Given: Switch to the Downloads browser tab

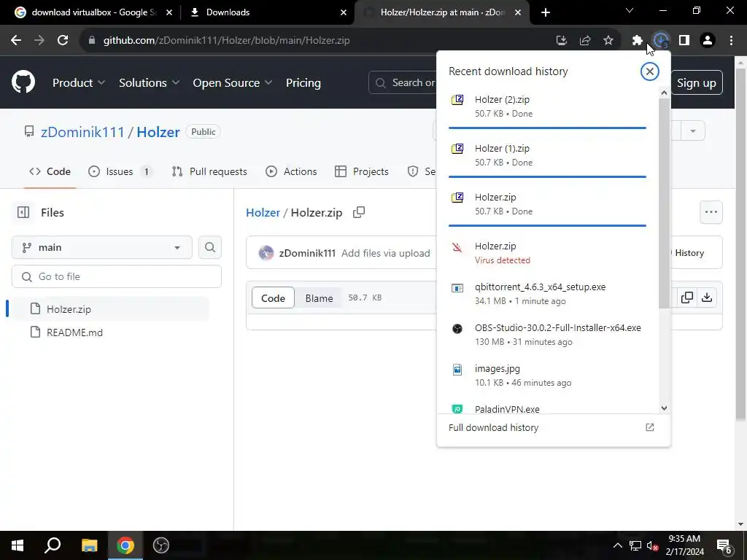Looking at the screenshot, I should pos(267,12).
